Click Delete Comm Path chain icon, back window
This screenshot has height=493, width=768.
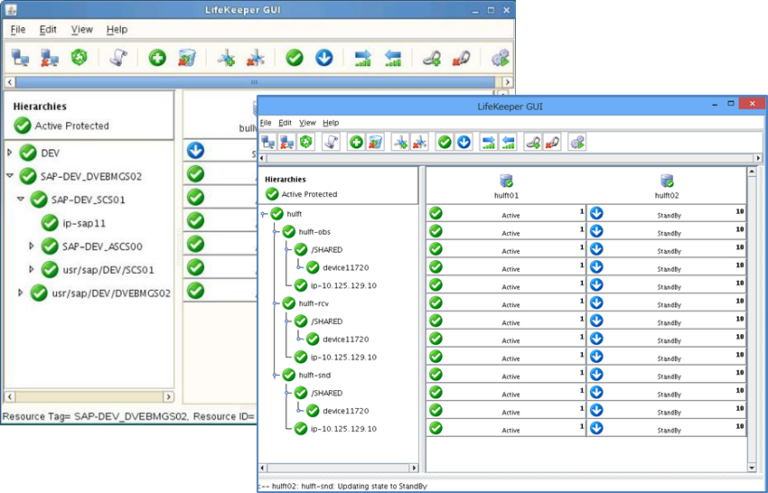tap(461, 58)
